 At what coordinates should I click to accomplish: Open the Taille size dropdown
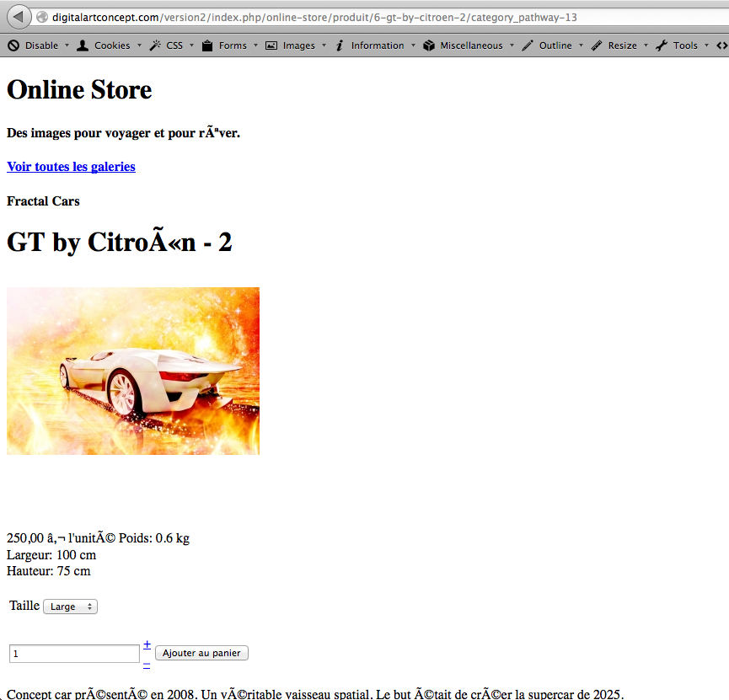[x=70, y=606]
